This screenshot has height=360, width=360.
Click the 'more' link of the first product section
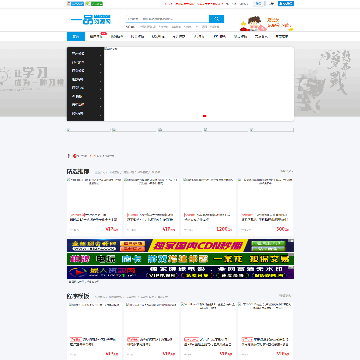[x=286, y=171]
